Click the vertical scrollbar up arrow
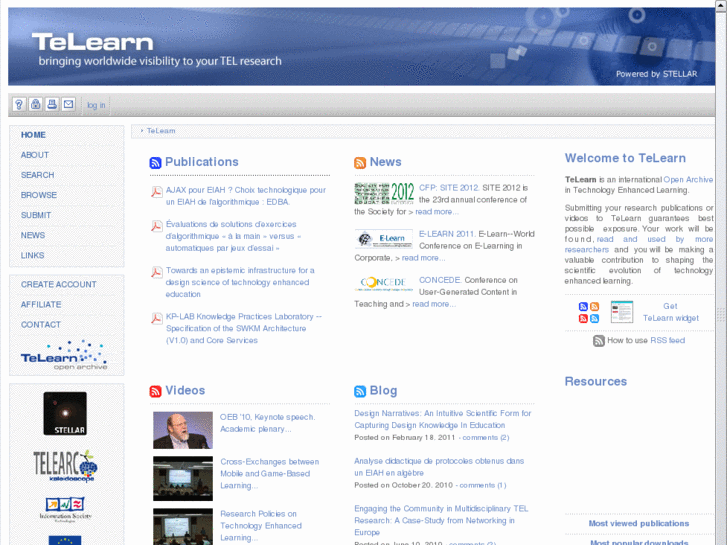The image size is (727, 545). [721, 5]
